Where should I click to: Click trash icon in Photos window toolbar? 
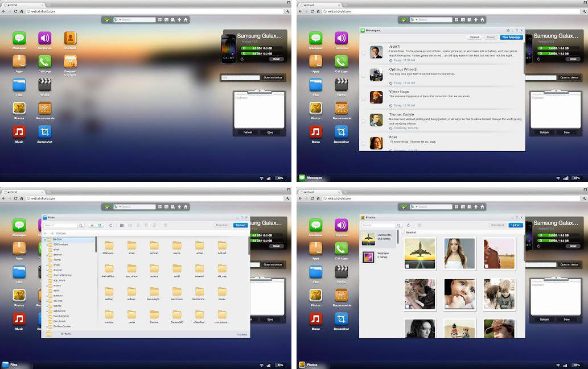pyautogui.click(x=420, y=225)
